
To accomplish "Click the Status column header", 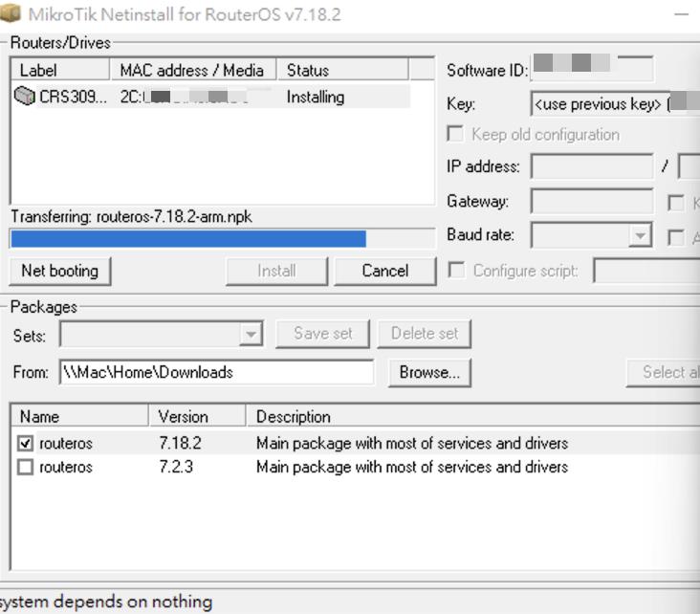I will pyautogui.click(x=342, y=70).
